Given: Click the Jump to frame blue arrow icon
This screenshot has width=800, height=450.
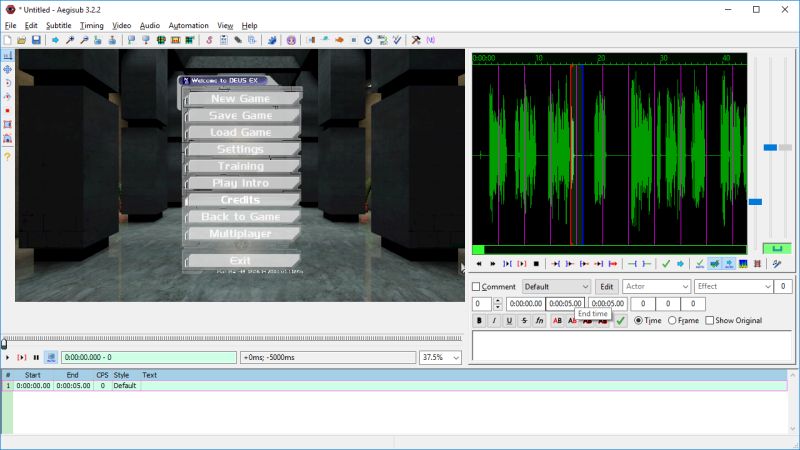Looking at the screenshot, I should pyautogui.click(x=55, y=40).
